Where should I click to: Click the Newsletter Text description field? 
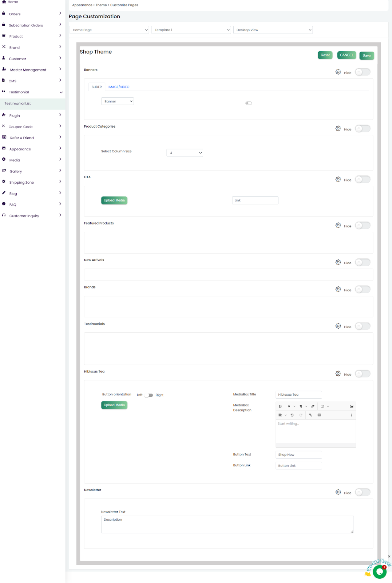coord(227,524)
